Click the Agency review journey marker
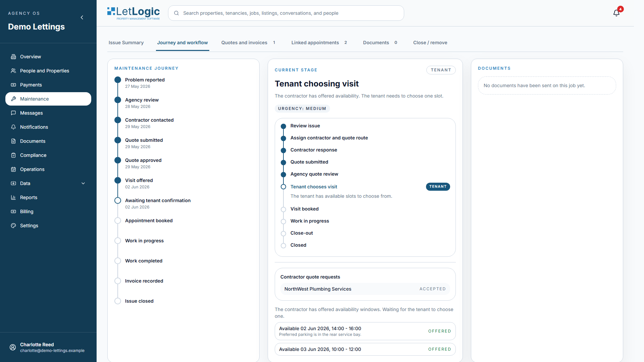Screen dimensions: 644x362 click(118, 100)
